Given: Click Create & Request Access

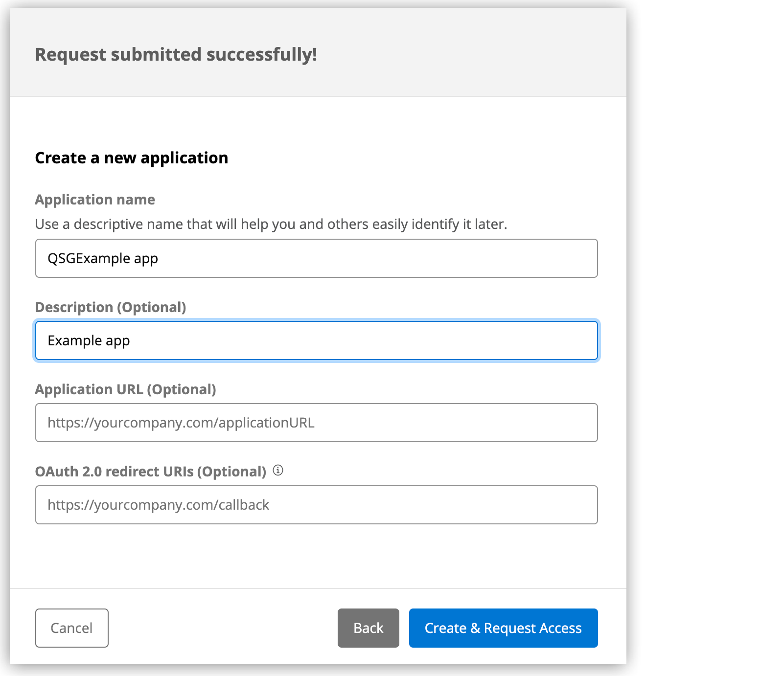Looking at the screenshot, I should pyautogui.click(x=503, y=628).
